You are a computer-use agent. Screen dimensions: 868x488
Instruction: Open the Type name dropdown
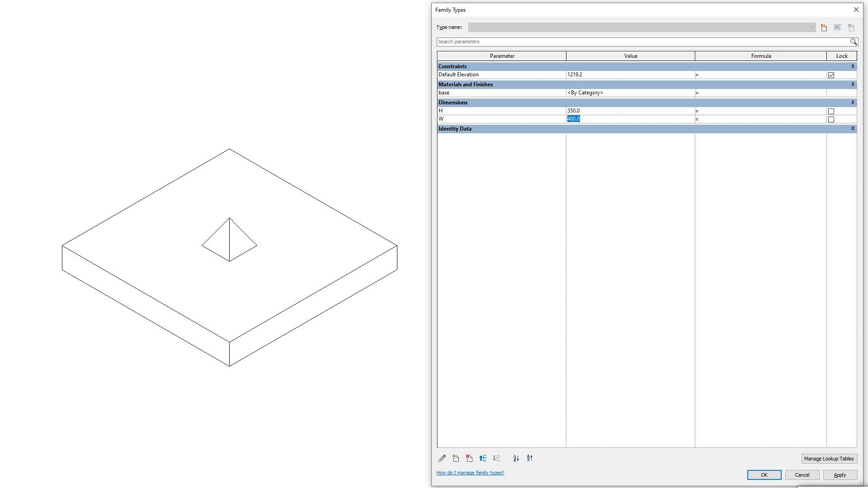(x=811, y=28)
